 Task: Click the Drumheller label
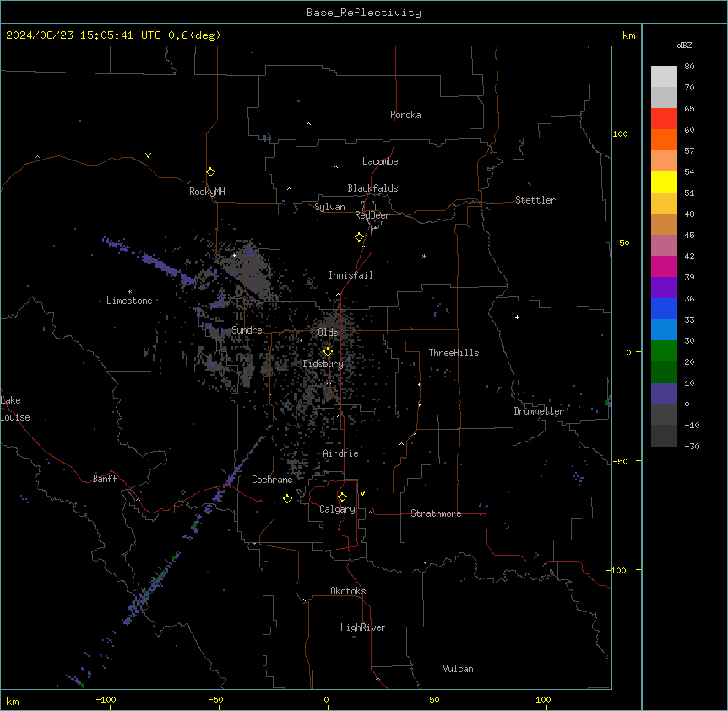point(539,411)
